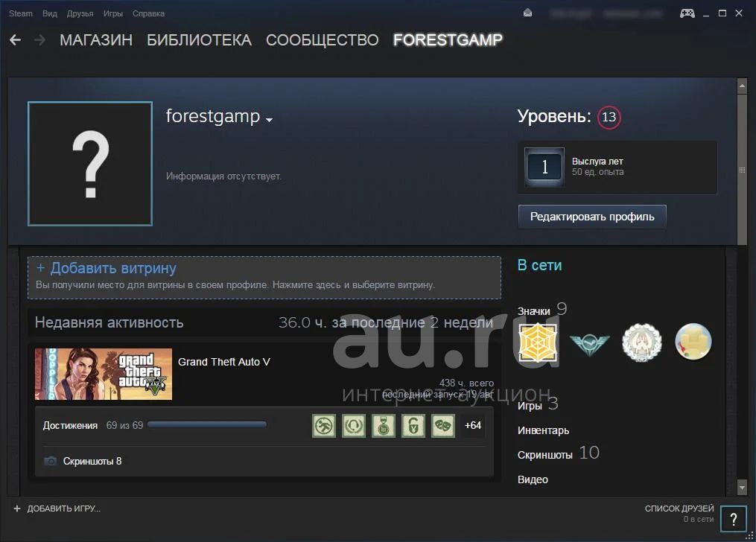This screenshot has width=756, height=542.
Task: View the padlock achievement icon
Action: (x=413, y=426)
